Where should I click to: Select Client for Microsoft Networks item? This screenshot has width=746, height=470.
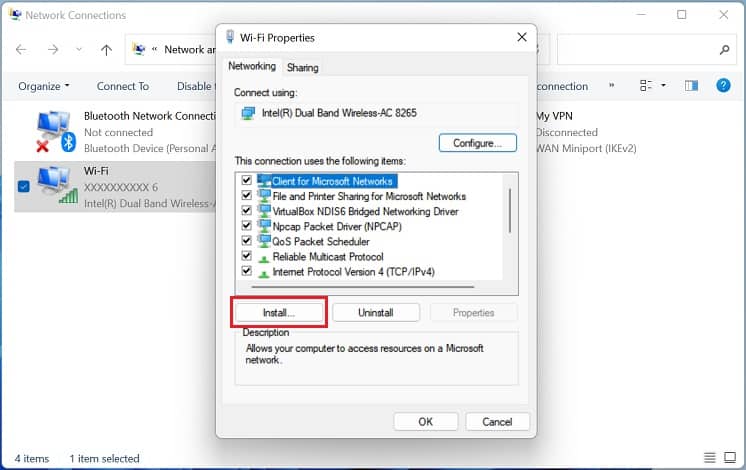pos(332,181)
